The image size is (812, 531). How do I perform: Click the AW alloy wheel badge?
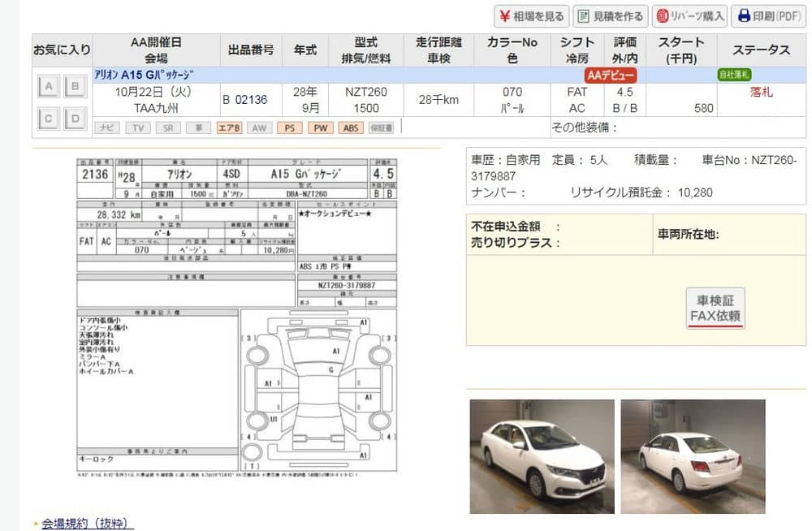point(259,128)
